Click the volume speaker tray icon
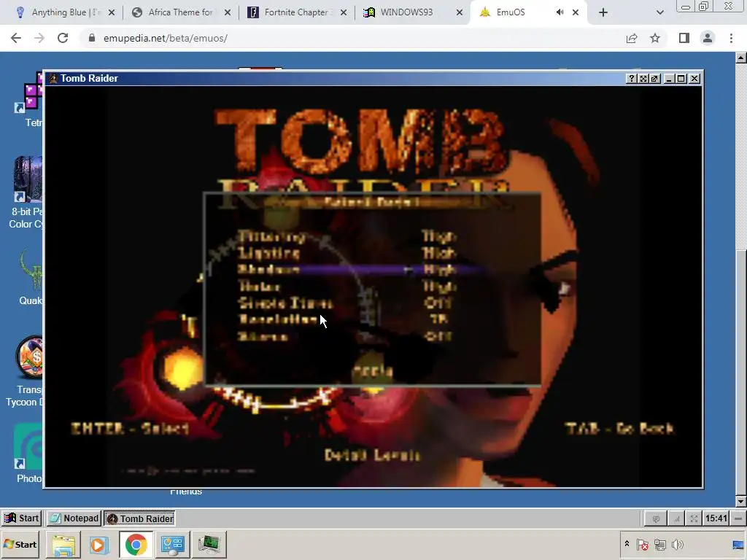The image size is (747, 560). (x=677, y=544)
